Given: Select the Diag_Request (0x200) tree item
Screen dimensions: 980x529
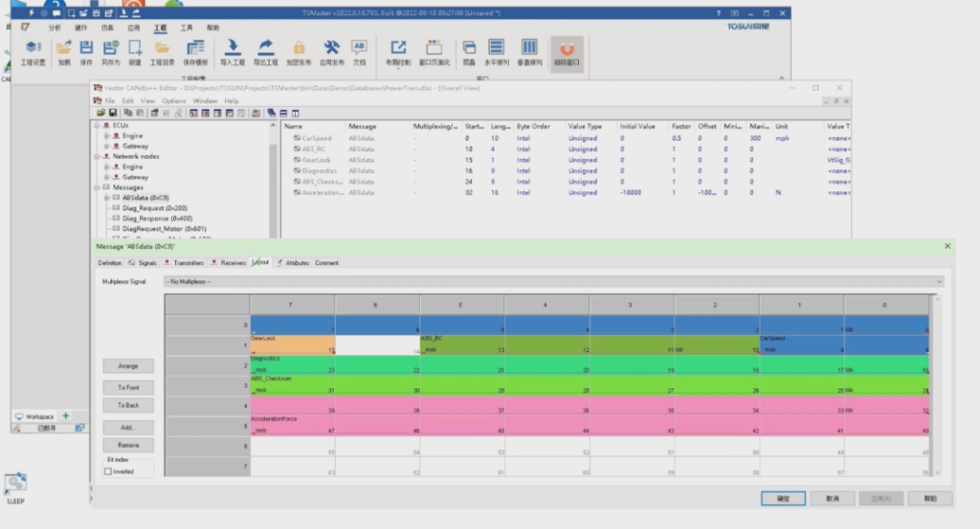Looking at the screenshot, I should click(x=155, y=209).
